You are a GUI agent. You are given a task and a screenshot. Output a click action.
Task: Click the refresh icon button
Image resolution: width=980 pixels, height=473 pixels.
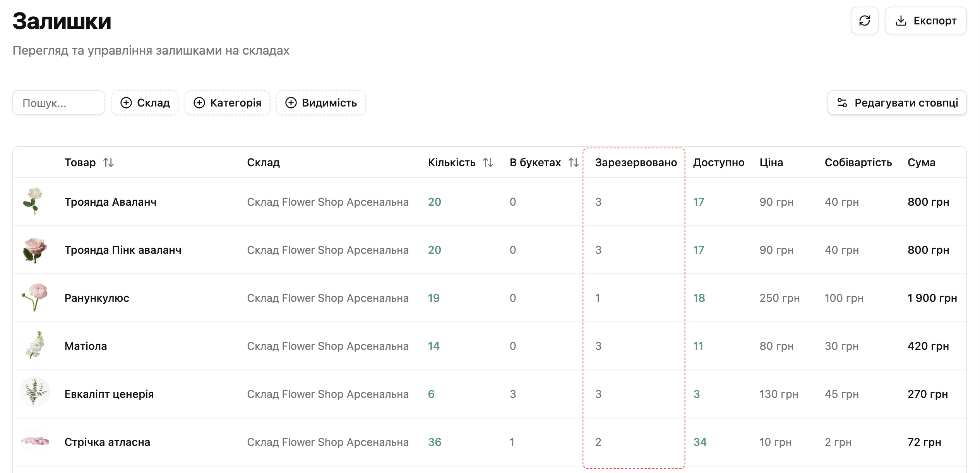864,21
